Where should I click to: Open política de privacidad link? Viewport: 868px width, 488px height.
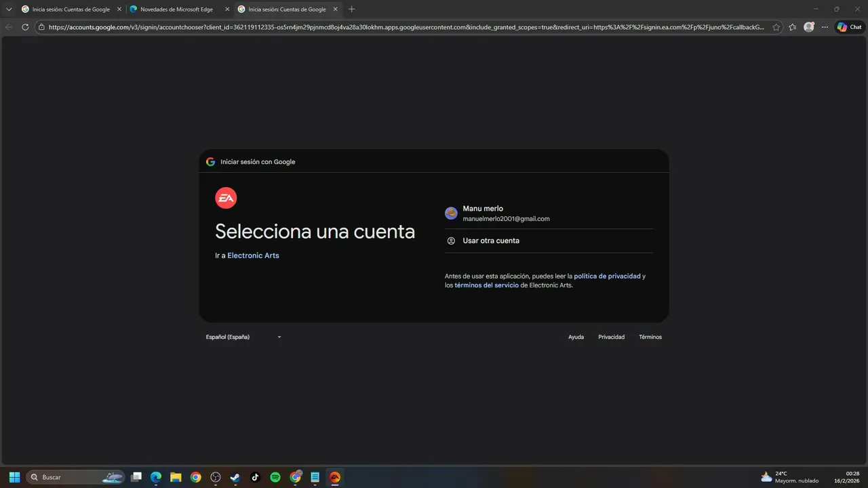click(x=607, y=276)
